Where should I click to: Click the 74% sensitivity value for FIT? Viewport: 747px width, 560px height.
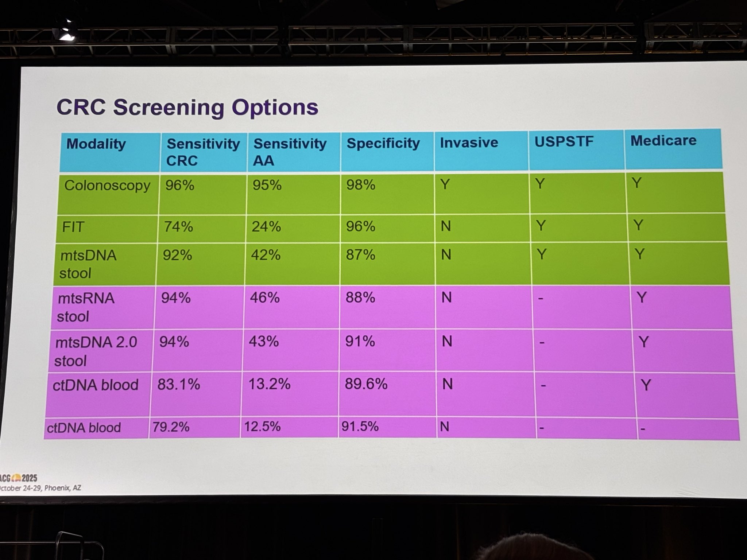pos(178,227)
